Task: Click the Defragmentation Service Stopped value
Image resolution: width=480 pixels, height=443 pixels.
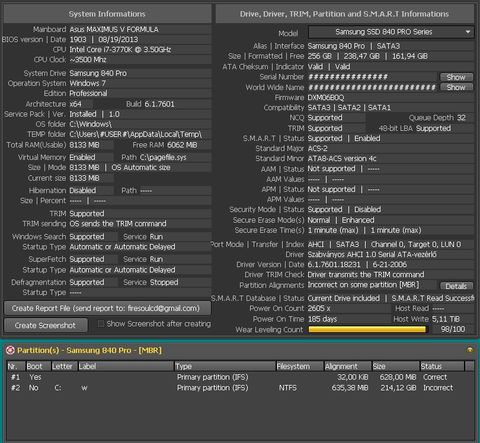Action: pos(164,282)
